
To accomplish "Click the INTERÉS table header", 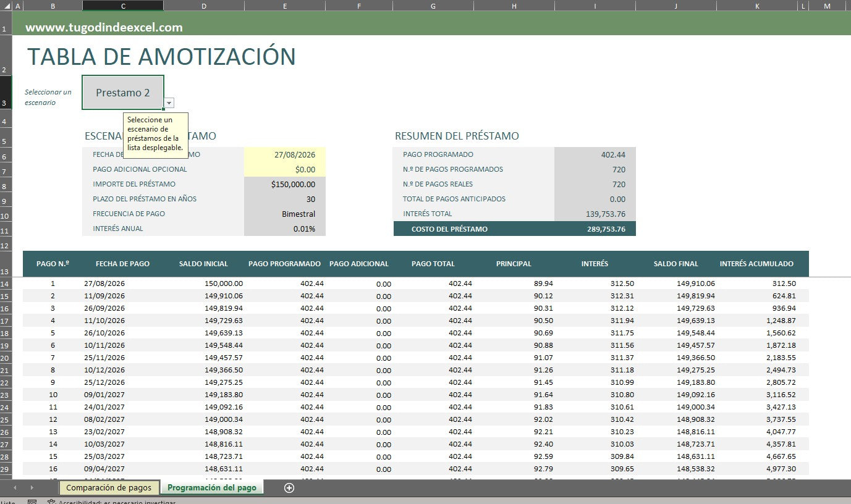I will point(595,264).
